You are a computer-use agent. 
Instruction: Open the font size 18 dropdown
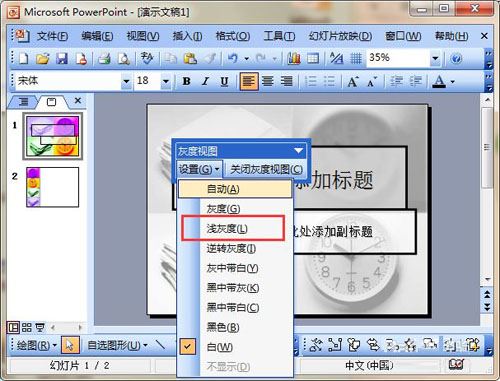pyautogui.click(x=166, y=81)
